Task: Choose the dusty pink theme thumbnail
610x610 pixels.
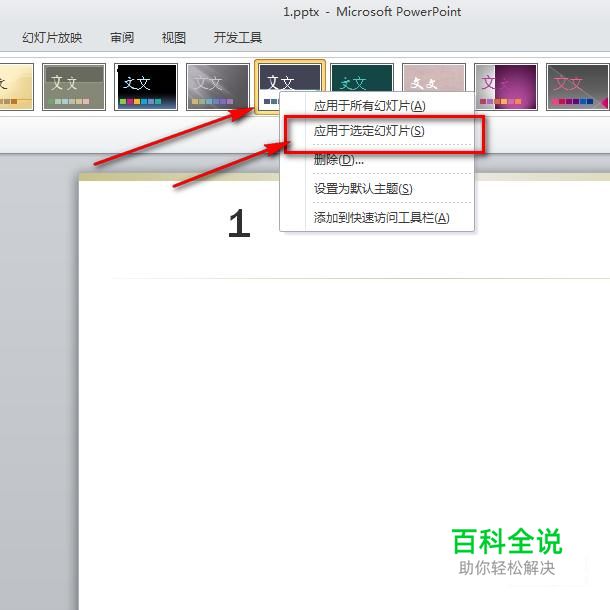Action: pos(434,78)
